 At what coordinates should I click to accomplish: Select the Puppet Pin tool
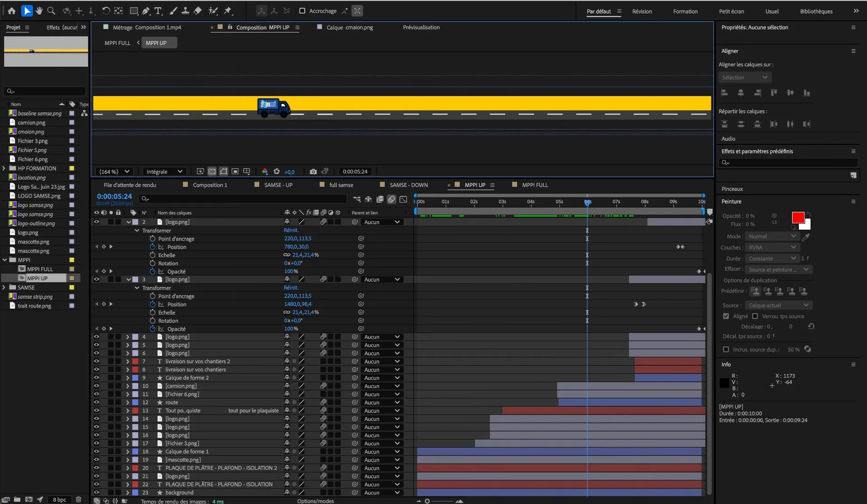coord(228,10)
